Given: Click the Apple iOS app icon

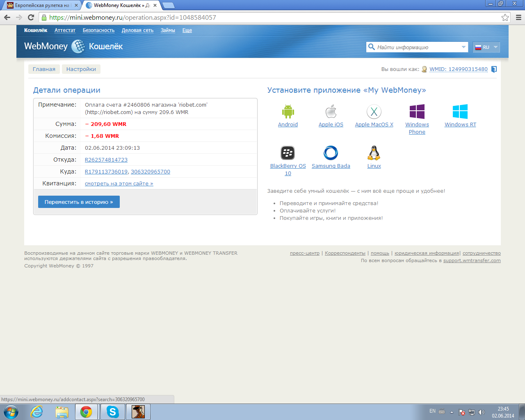Looking at the screenshot, I should (331, 112).
